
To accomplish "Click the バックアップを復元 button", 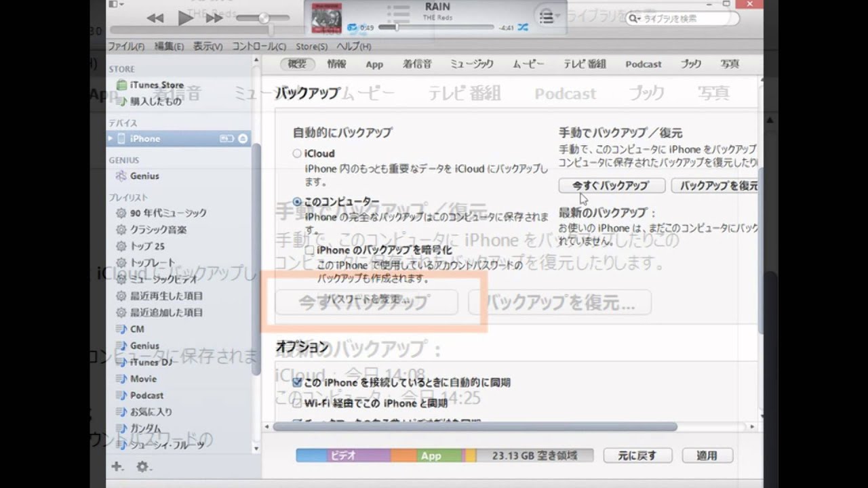I will pyautogui.click(x=715, y=185).
